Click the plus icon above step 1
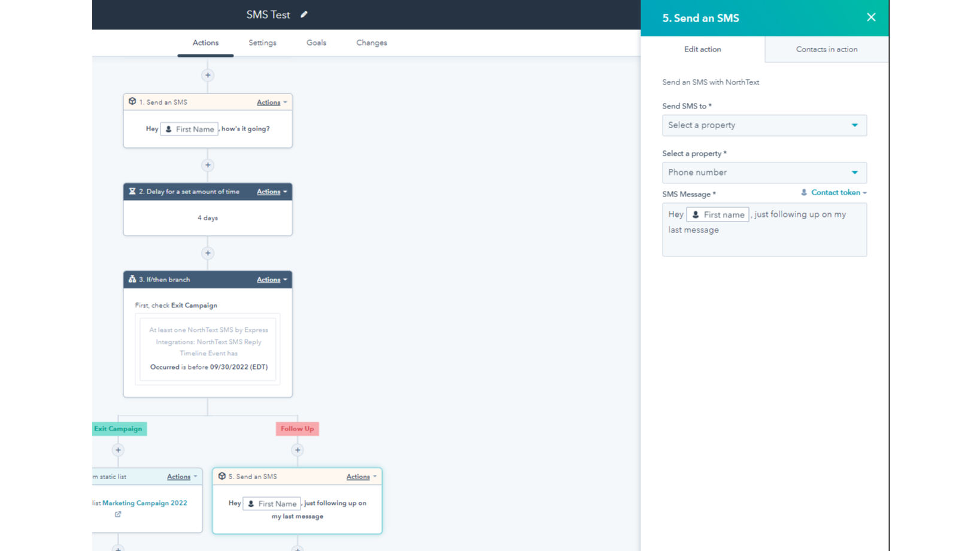The height and width of the screenshot is (551, 980). [x=208, y=75]
